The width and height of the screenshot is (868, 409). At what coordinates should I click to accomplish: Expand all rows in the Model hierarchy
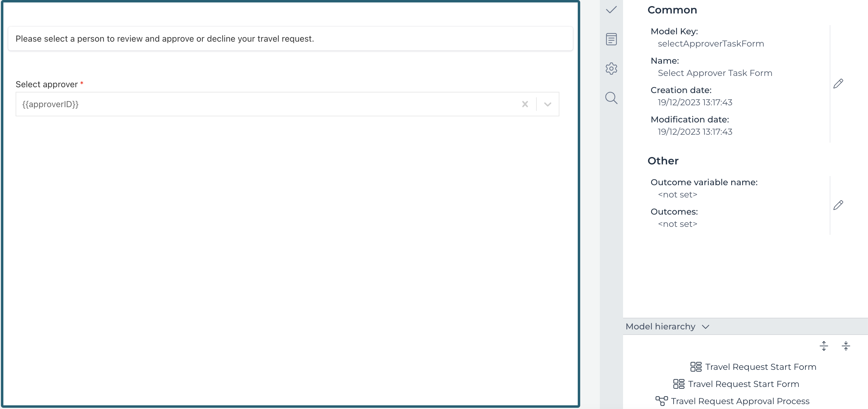824,346
